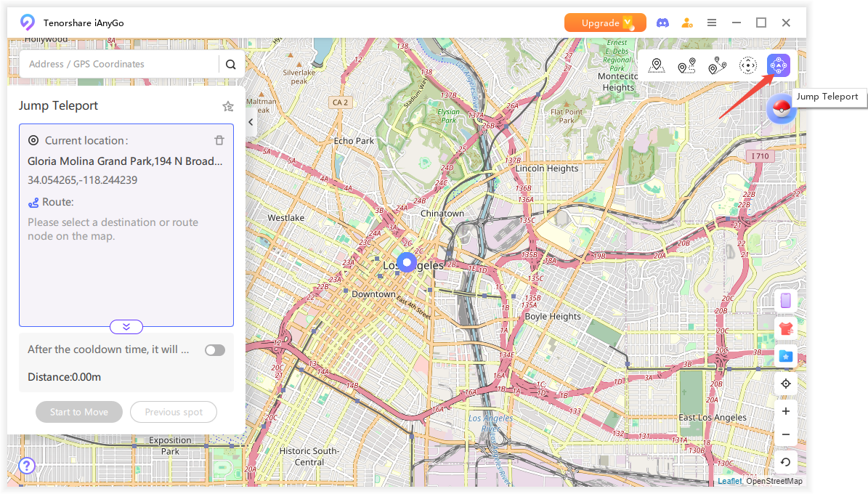Zoom in the map with plus
This screenshot has width=868, height=494.
coord(785,411)
